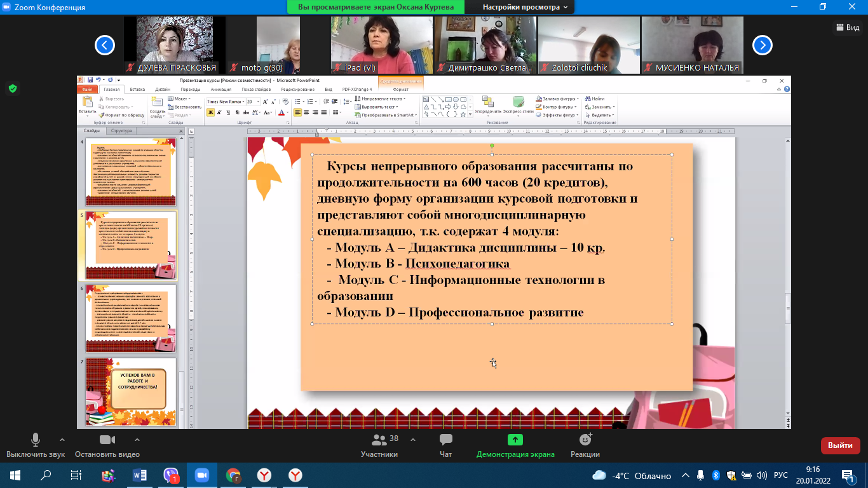Open the Вставка ribbon tab
Screen dimensions: 868x488
point(137,90)
